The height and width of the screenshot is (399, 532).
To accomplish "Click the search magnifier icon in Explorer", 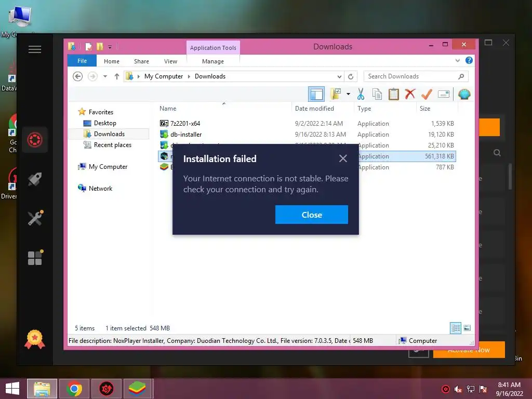I will [461, 76].
